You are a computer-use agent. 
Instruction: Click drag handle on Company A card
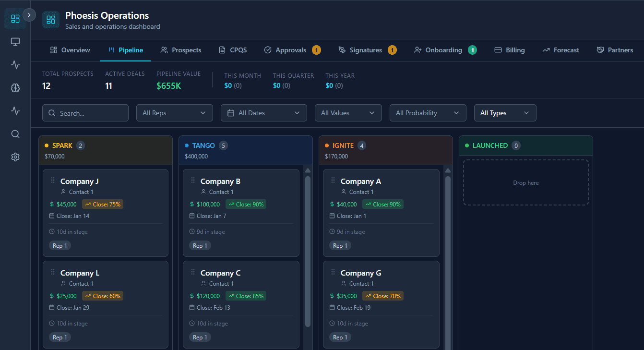[333, 181]
